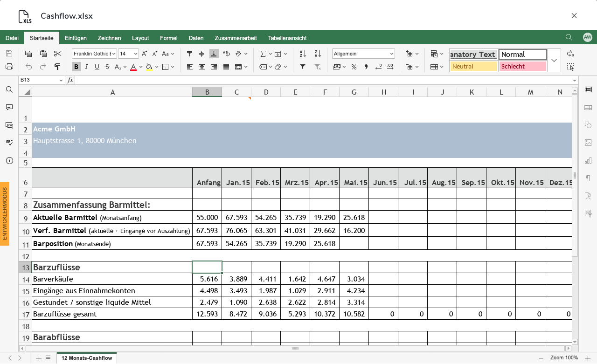Open the spell check icon in left sidebar
The image size is (597, 364).
tap(9, 143)
